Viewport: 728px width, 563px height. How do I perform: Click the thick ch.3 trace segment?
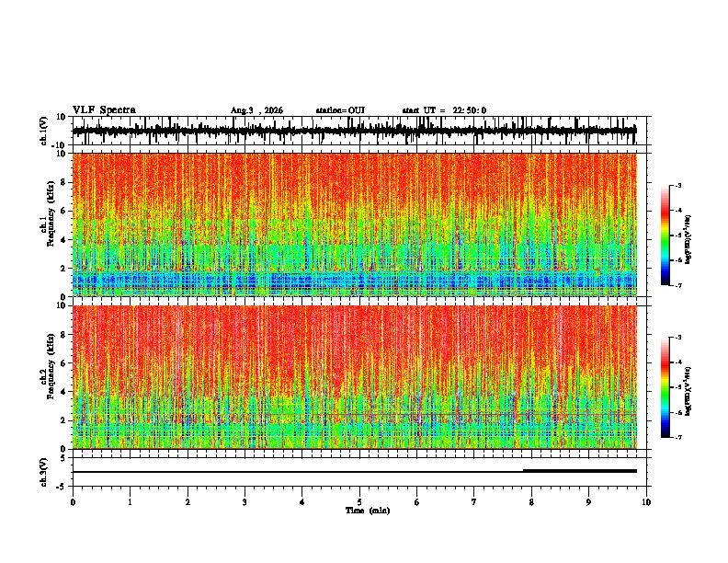(x=580, y=471)
